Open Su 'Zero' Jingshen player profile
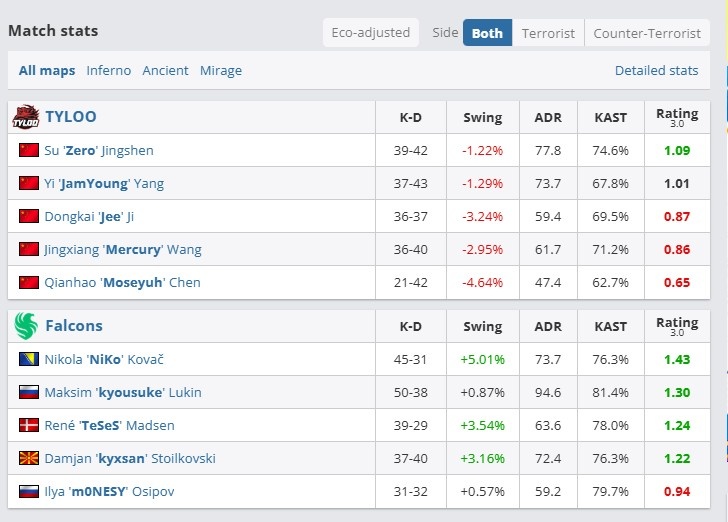 [x=99, y=150]
